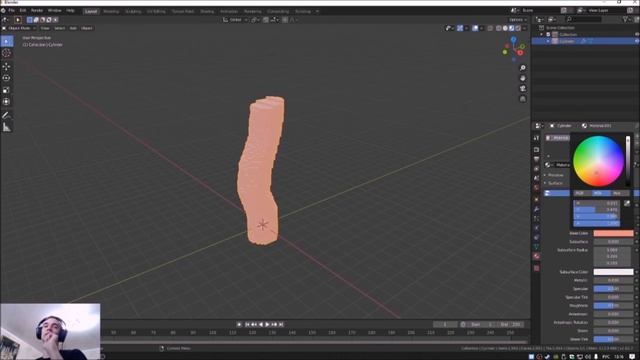This screenshot has height=360, width=640.
Task: Click the outliner filter funnel icon
Action: (x=625, y=19)
